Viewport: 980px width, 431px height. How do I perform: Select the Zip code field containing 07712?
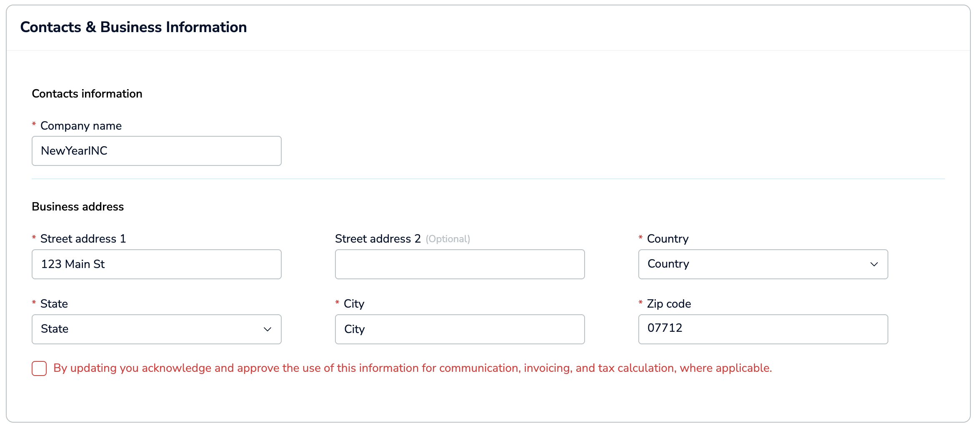[763, 329]
